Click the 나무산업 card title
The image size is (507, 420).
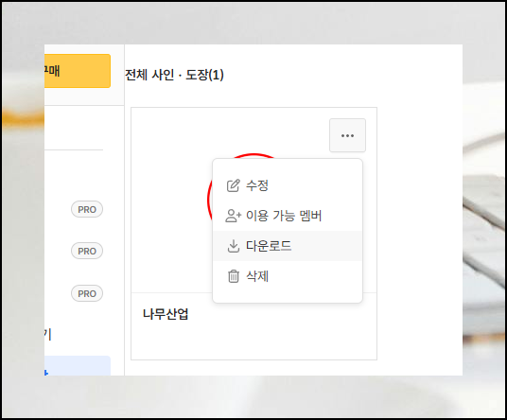(166, 314)
